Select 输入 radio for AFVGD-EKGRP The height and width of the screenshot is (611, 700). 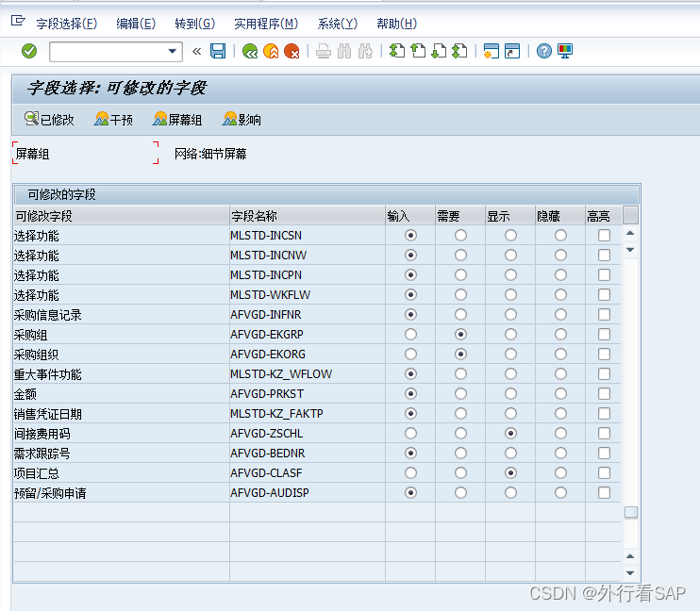(x=410, y=335)
